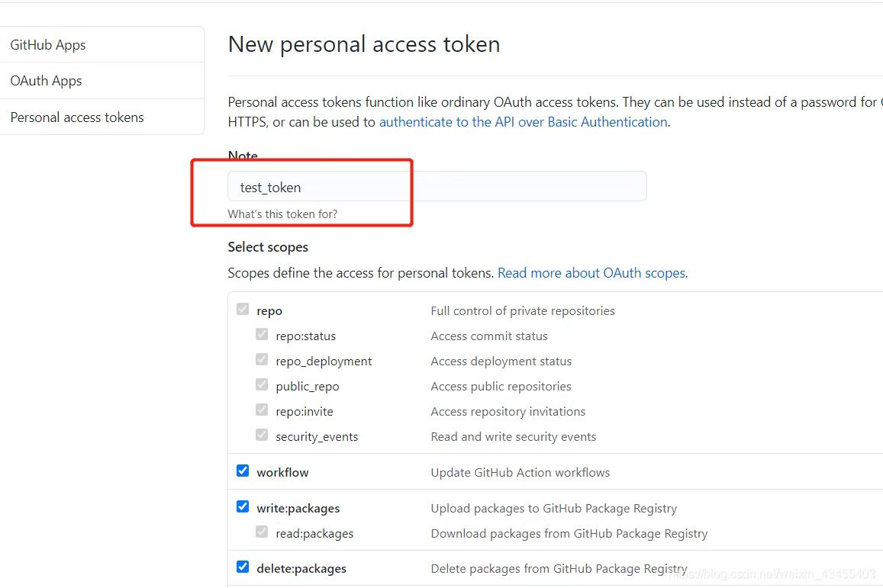Click the repo_deployment scope label
The image size is (883, 588).
[x=324, y=361]
